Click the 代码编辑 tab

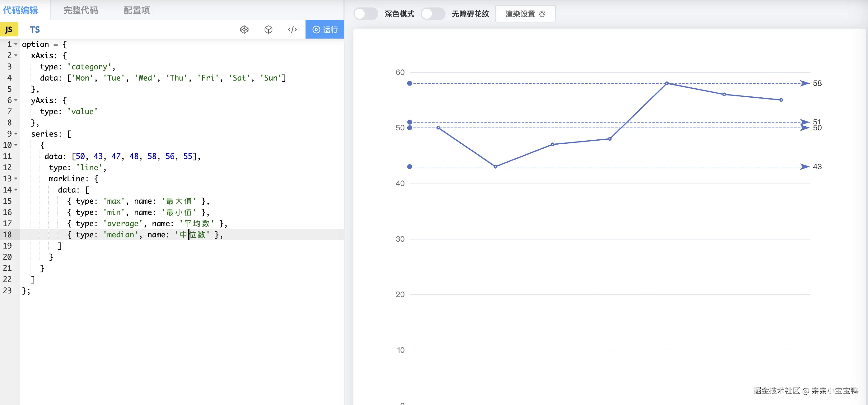point(21,11)
